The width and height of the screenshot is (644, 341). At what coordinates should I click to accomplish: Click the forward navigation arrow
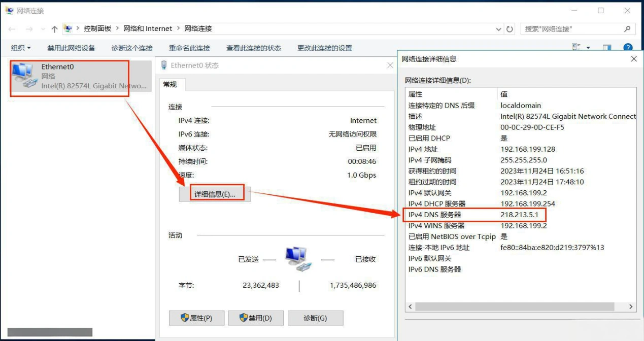pos(29,29)
